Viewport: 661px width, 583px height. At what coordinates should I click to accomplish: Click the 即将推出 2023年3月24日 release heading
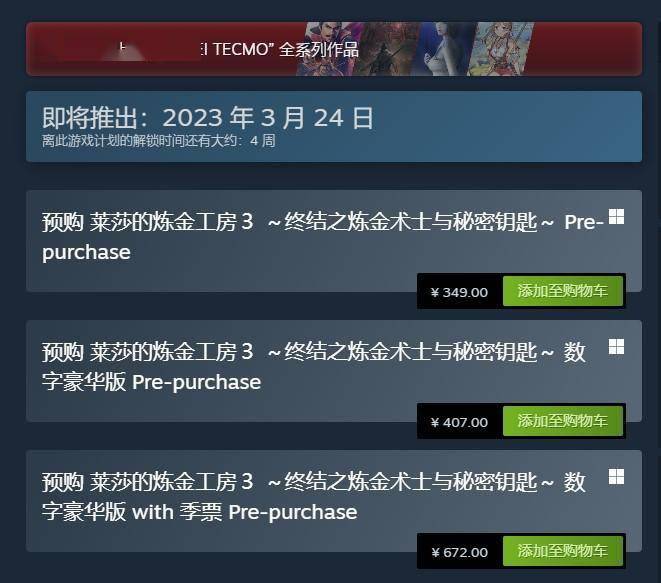click(208, 118)
